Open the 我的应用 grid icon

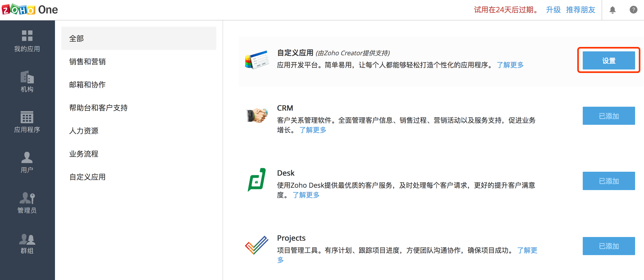[x=27, y=36]
